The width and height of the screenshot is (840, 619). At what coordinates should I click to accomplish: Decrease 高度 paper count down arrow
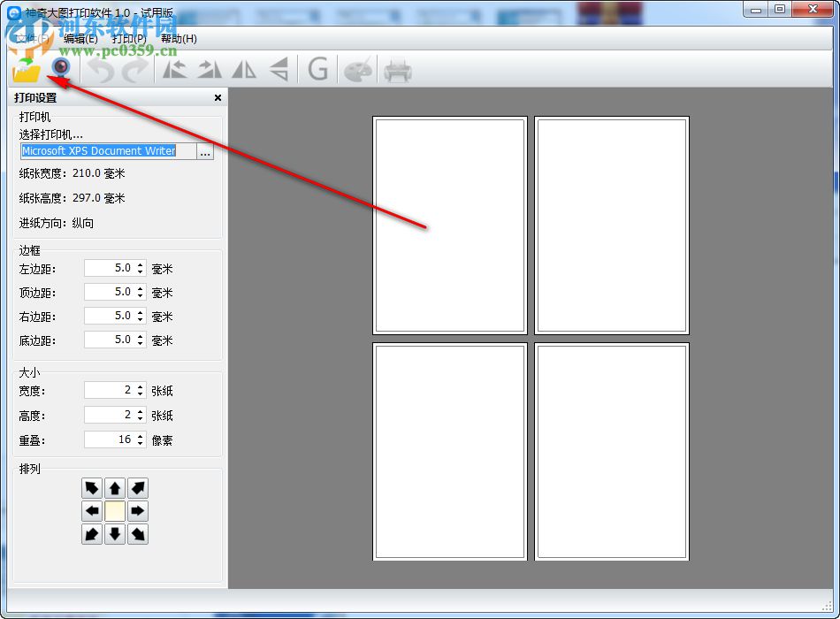[141, 418]
